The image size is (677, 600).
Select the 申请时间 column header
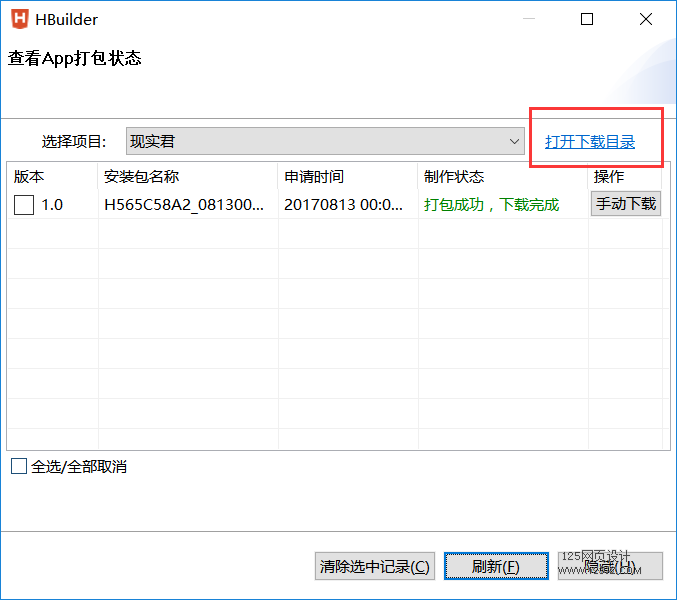[314, 177]
